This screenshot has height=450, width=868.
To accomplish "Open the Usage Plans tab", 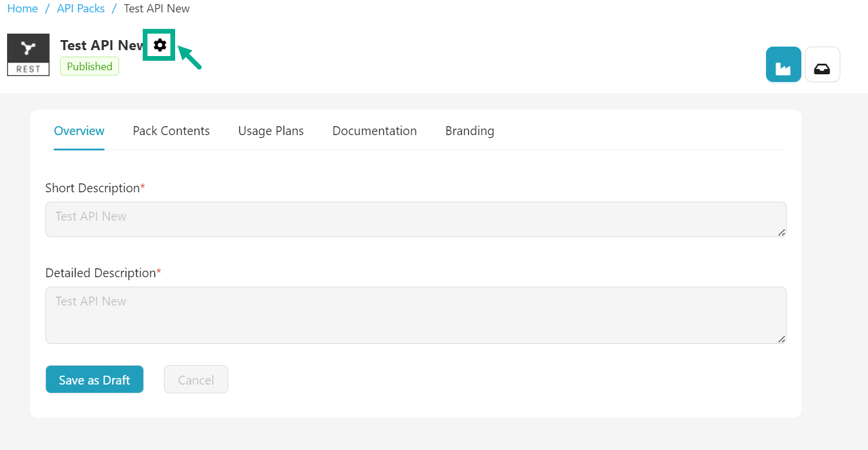I will pyautogui.click(x=271, y=131).
